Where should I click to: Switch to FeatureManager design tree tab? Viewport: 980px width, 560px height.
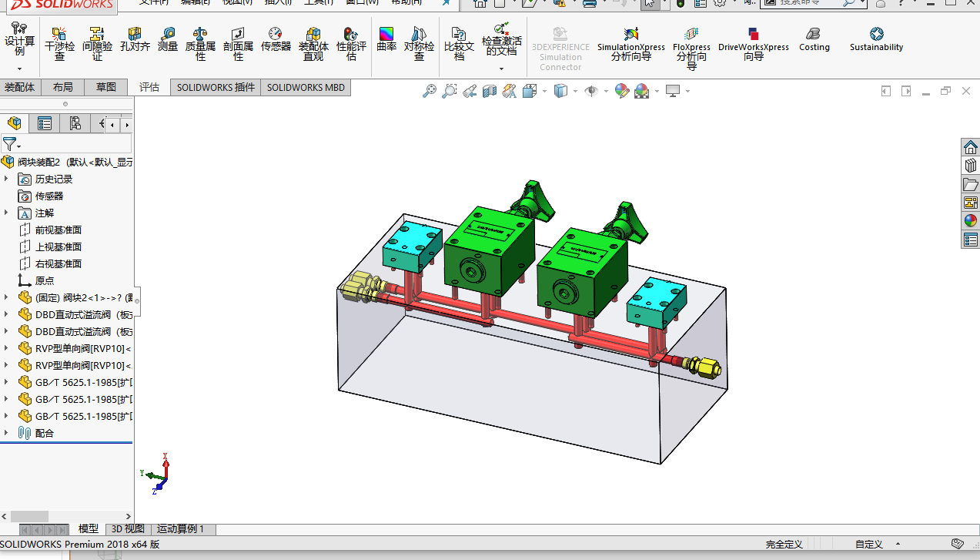tap(15, 123)
